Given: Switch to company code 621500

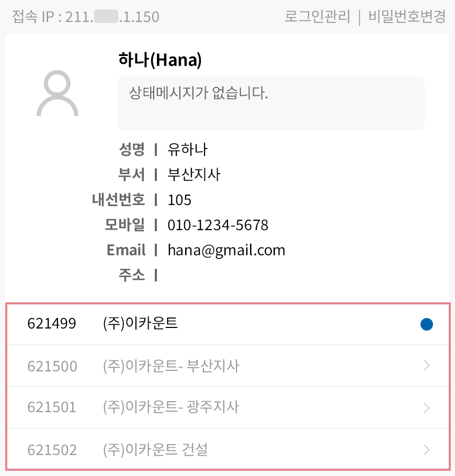Looking at the screenshot, I should tap(52, 366).
